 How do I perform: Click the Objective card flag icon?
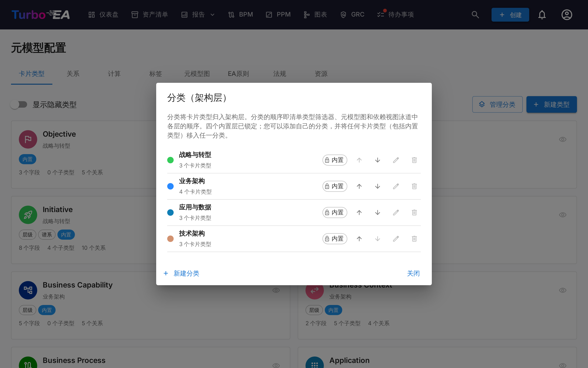click(28, 139)
